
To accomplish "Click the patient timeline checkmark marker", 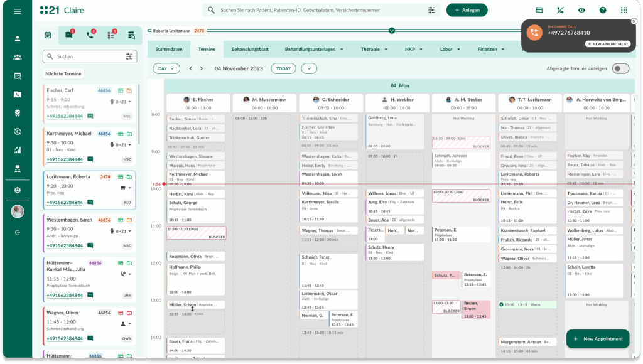I will pyautogui.click(x=392, y=30).
